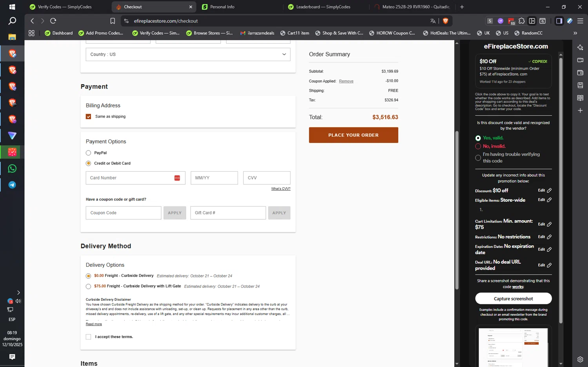Open the What's CVV? link

(x=281, y=189)
